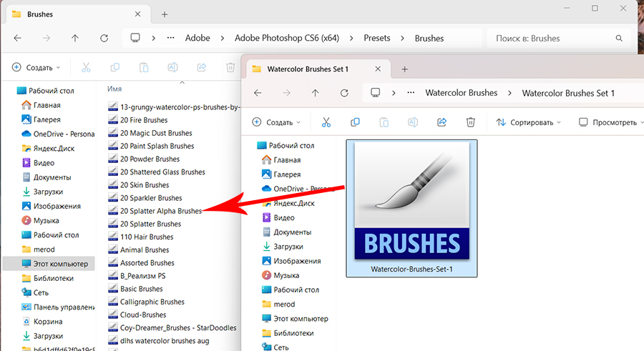Click Share icon in Watercolor Brushes Set 1 toolbar
The height and width of the screenshot is (351, 644).
(441, 122)
